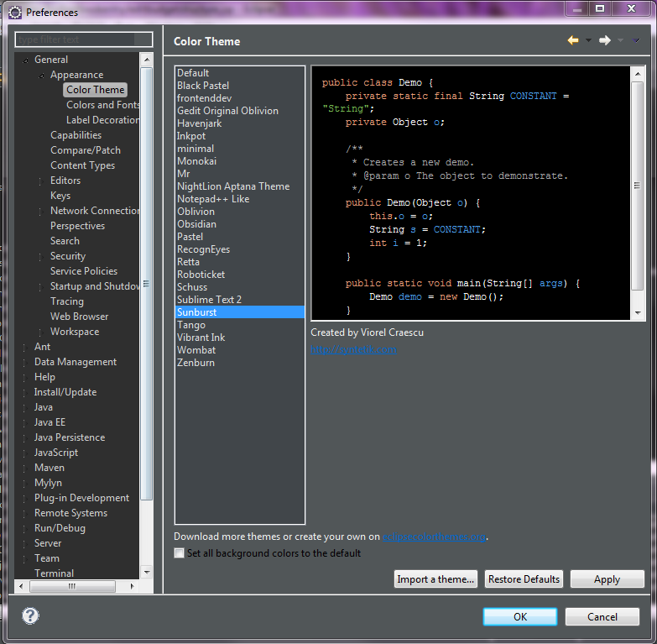The width and height of the screenshot is (657, 644).
Task: Click the help question mark icon
Action: [30, 615]
